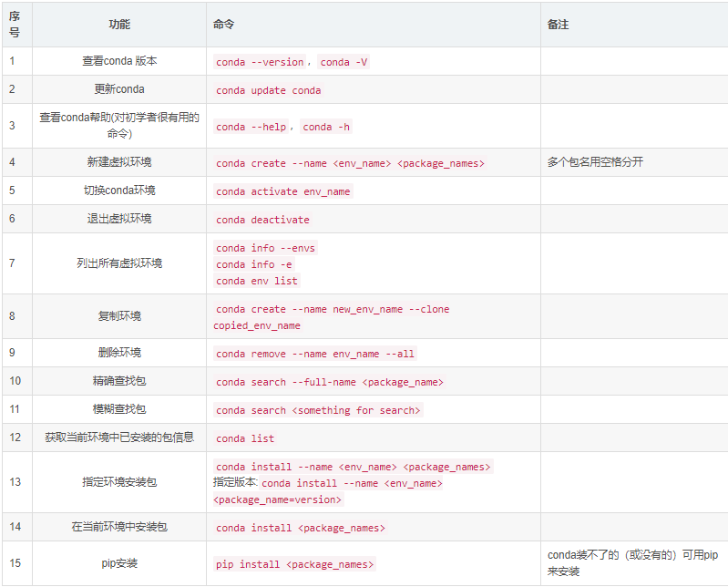Click the 命令 column header
728x587 pixels.
pyautogui.click(x=223, y=25)
